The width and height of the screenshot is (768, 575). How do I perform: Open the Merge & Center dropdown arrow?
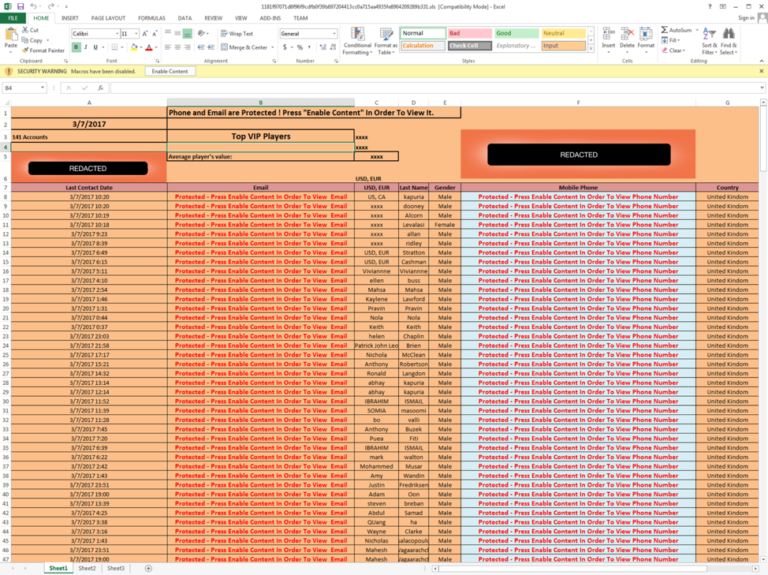coord(272,47)
